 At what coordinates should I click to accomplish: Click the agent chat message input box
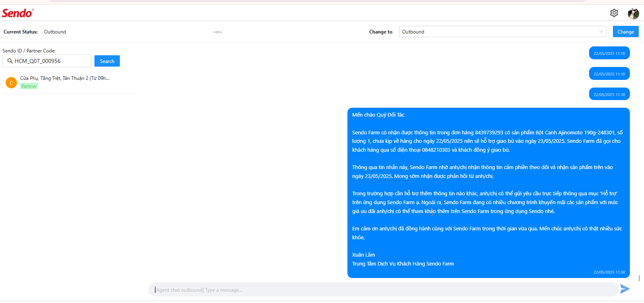tap(383, 290)
